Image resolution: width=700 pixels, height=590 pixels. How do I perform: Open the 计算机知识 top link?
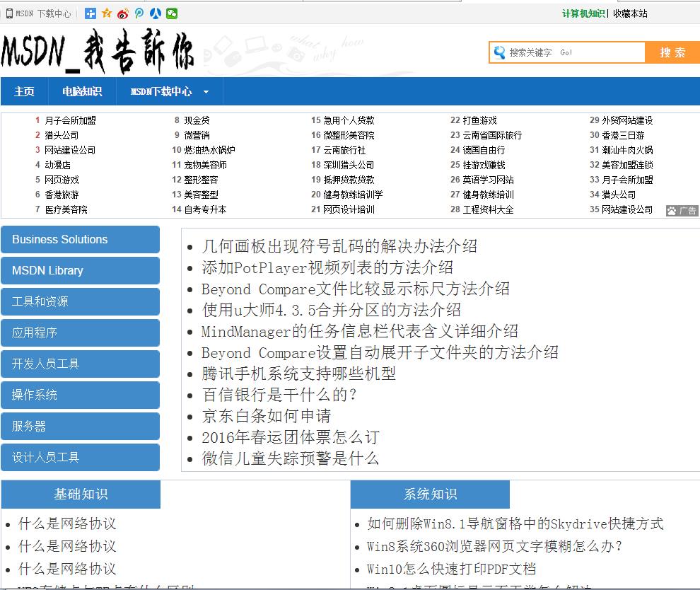pyautogui.click(x=583, y=14)
